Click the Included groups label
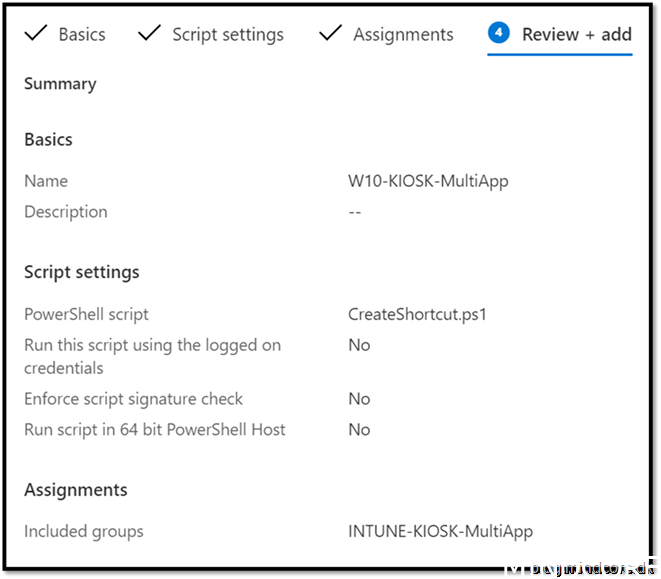Image resolution: width=661 pixels, height=579 pixels. [x=84, y=531]
